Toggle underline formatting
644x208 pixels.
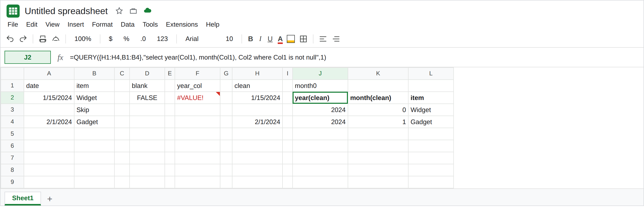(x=270, y=39)
